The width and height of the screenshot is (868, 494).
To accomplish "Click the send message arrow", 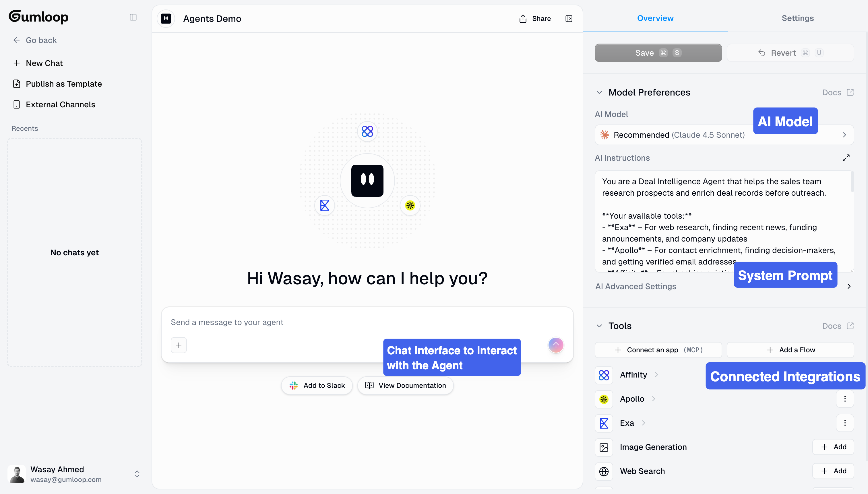I will click(x=555, y=345).
